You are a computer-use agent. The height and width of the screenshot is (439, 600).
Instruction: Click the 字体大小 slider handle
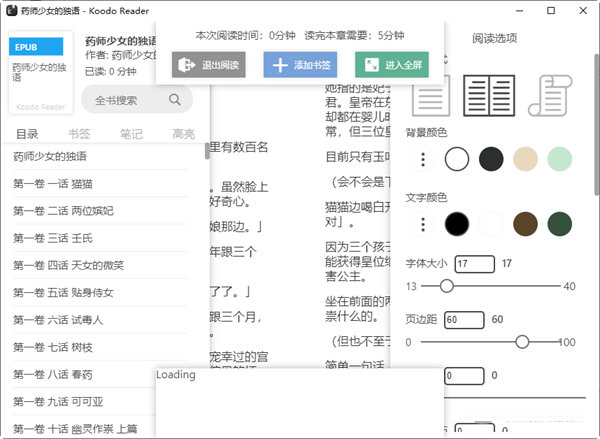pyautogui.click(x=446, y=286)
